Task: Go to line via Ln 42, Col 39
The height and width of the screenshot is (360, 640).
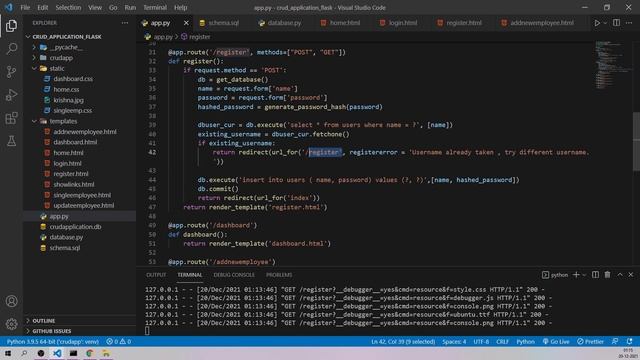Action: [x=403, y=341]
